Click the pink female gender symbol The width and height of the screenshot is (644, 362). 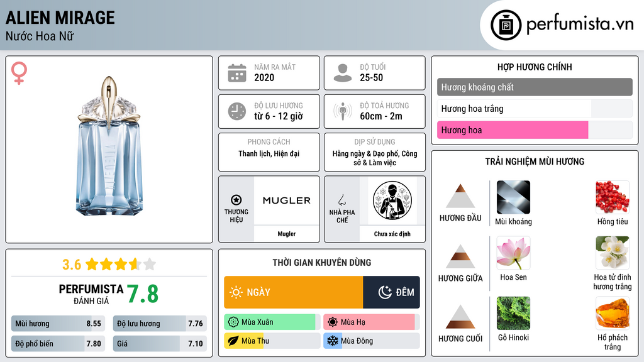(19, 73)
